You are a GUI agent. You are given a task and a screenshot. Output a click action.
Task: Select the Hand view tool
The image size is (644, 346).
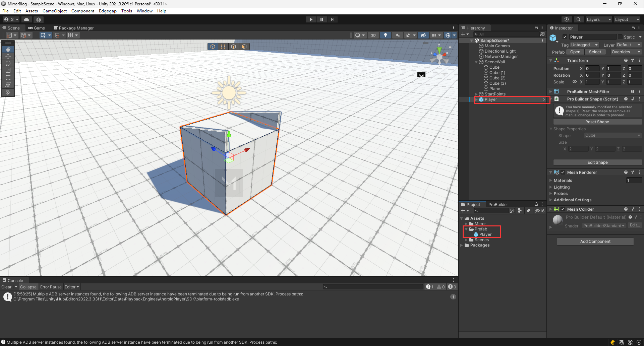coord(8,49)
